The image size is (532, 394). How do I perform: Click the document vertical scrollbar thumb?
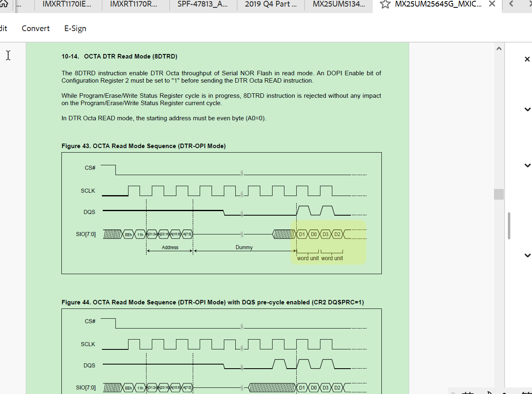498,194
